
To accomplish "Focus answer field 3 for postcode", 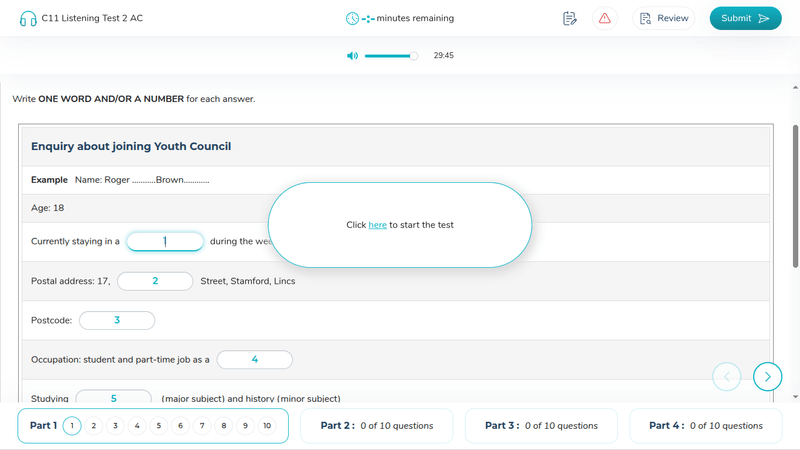I will coord(117,320).
